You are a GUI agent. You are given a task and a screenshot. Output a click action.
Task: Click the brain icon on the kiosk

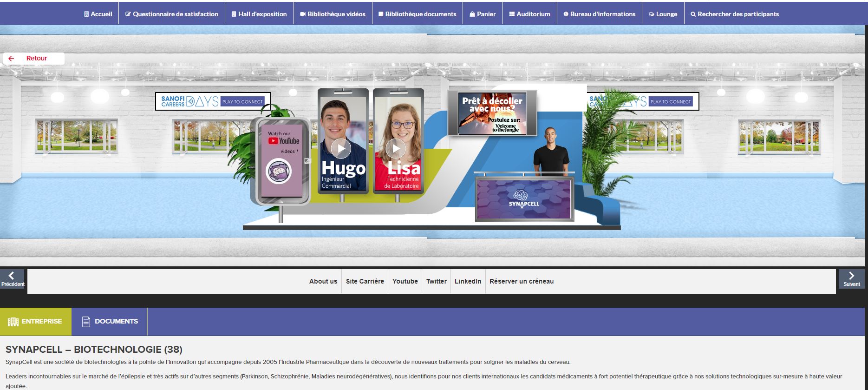pos(279,171)
